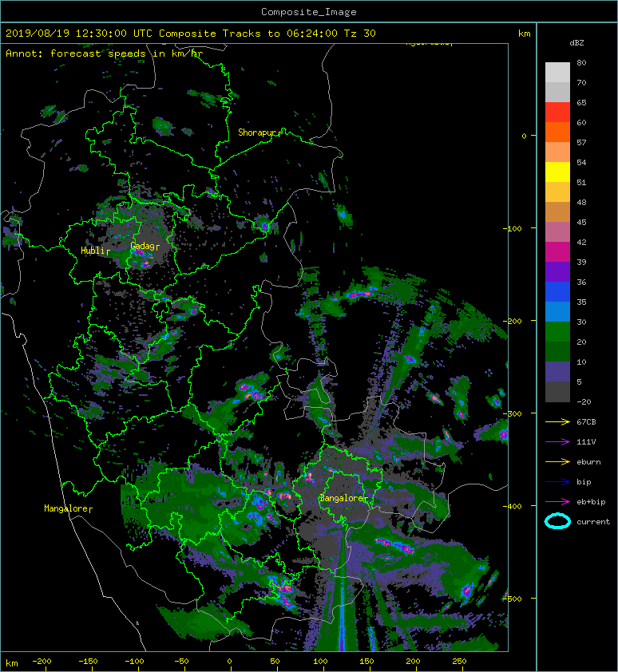The height and width of the screenshot is (672, 618).
Task: Select the violet purple dBZ swatch
Action: pos(557,272)
